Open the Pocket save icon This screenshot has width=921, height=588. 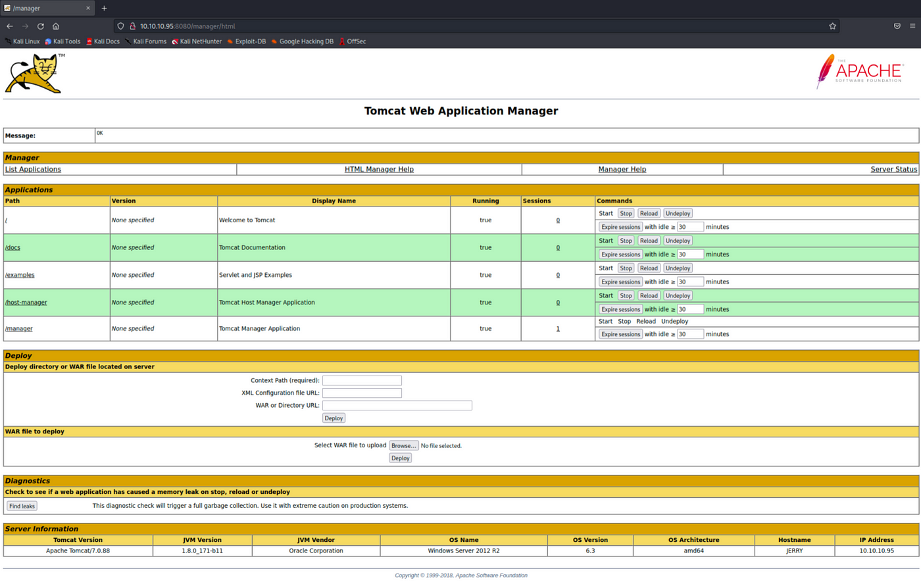tap(897, 26)
